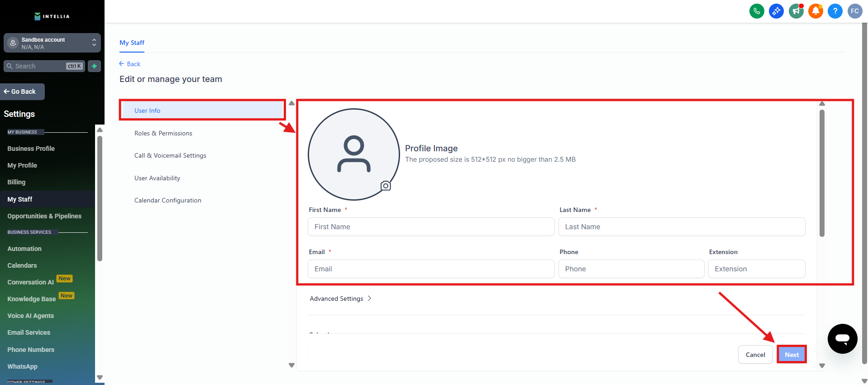Select the Roles & Permissions tab
The height and width of the screenshot is (385, 868).
pos(163,133)
